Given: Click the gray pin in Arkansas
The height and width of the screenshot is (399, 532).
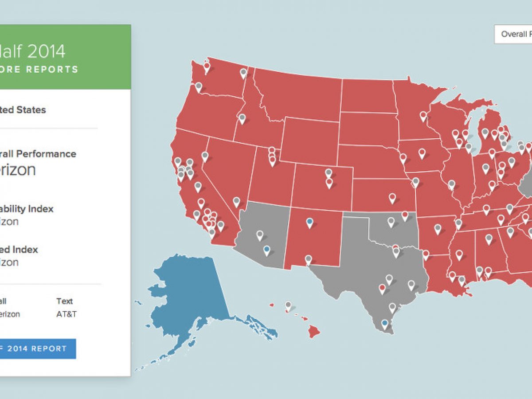Looking at the screenshot, I should coord(438,228).
